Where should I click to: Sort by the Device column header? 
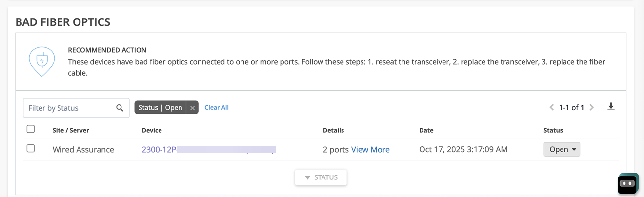coord(152,130)
